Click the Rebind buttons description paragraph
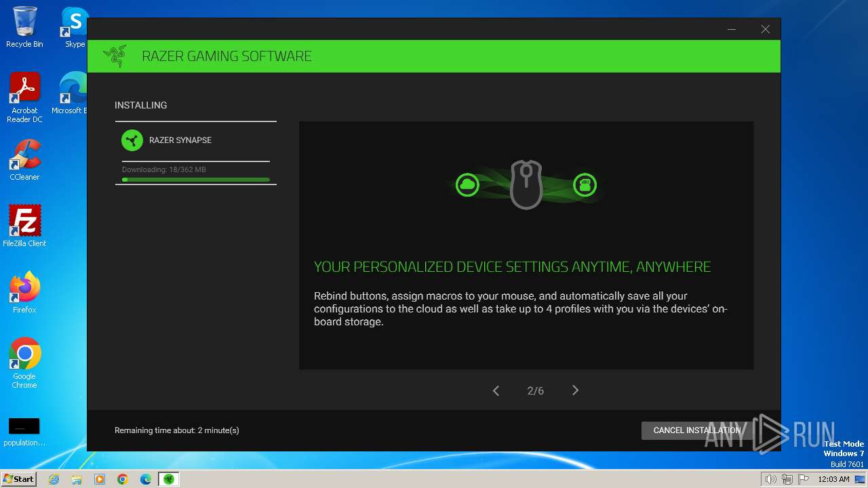868x488 pixels. [x=521, y=309]
